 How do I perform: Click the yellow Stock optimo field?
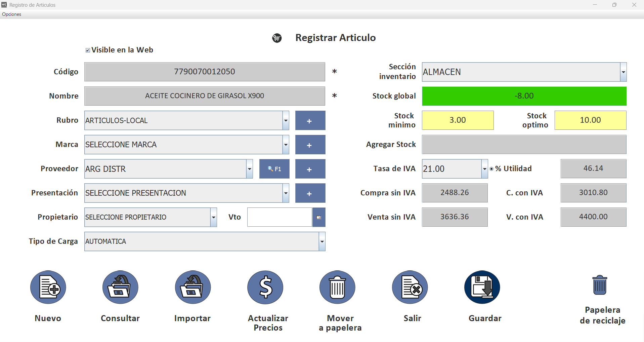(590, 120)
